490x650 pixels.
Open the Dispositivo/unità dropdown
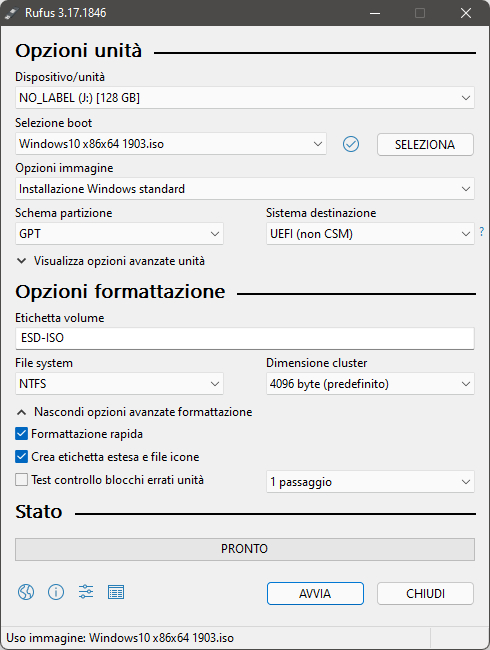245,98
